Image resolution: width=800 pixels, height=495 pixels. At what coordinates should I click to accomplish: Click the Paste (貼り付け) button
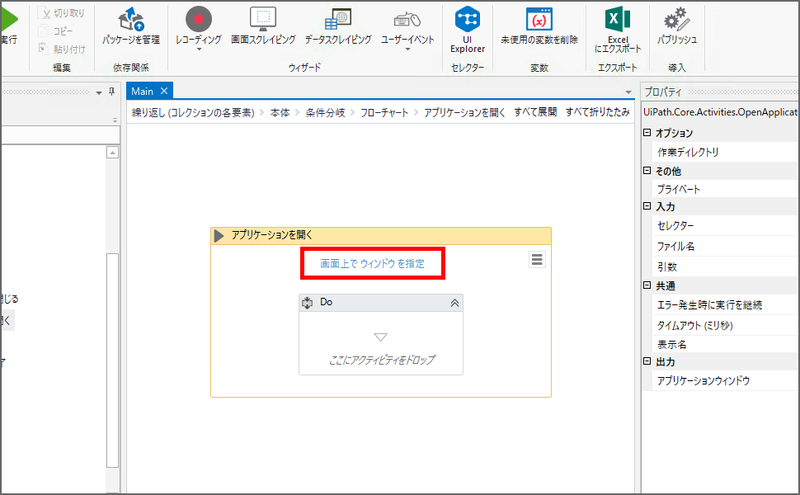[x=62, y=49]
